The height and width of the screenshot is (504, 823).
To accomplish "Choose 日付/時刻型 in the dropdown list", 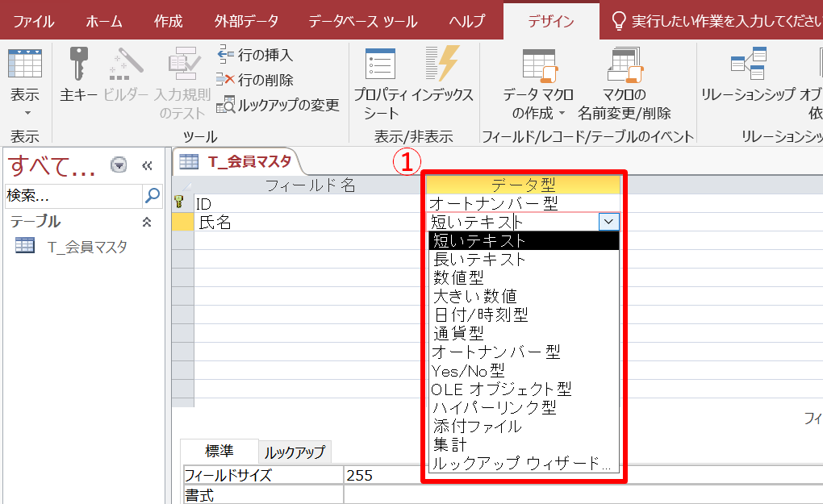I will 481,314.
